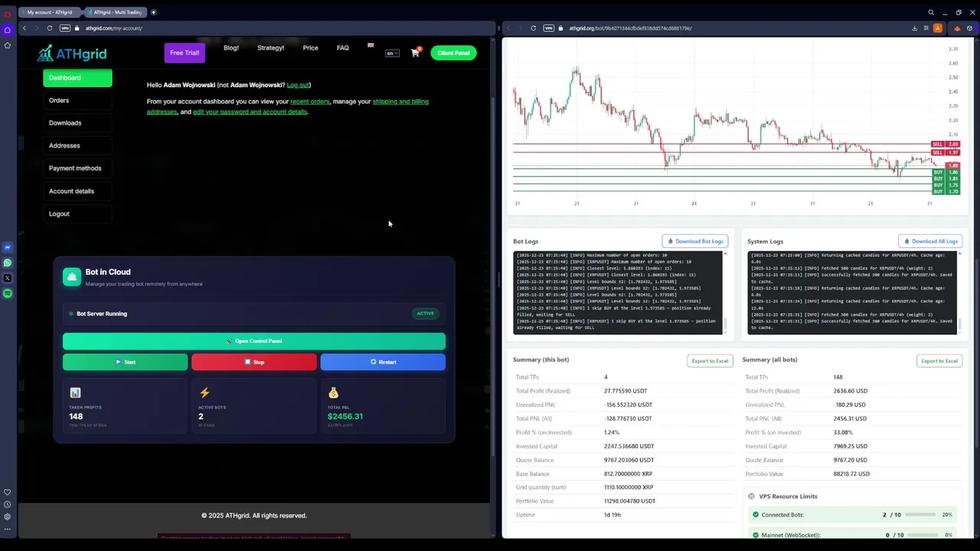Viewport: 980px width, 551px height.
Task: Click the ATHgrid logo
Action: (72, 53)
